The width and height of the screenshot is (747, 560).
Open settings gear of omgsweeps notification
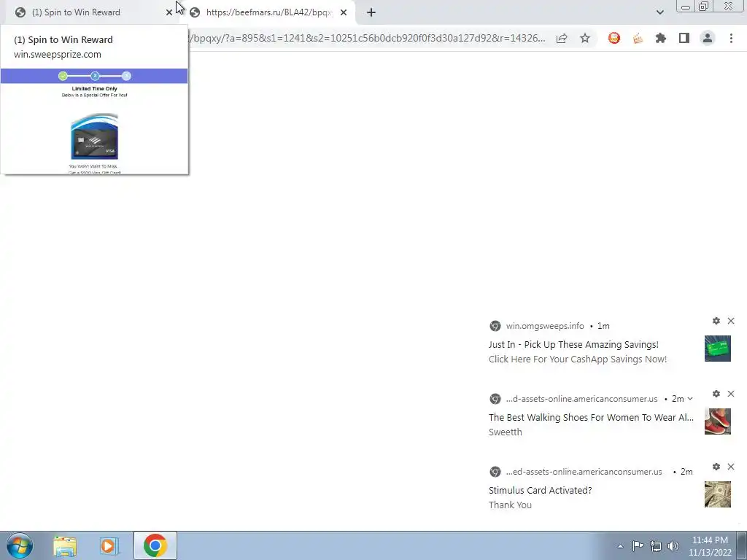pos(716,321)
